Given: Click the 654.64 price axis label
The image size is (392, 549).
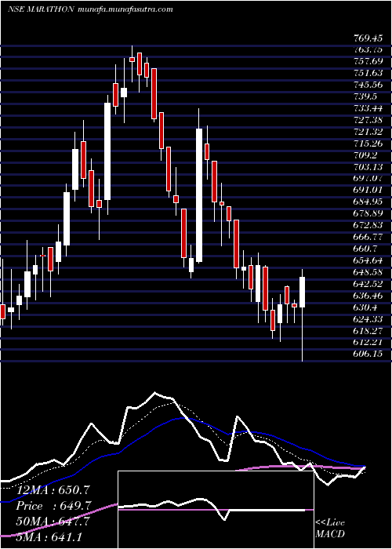Looking at the screenshot, I should pos(368,260).
